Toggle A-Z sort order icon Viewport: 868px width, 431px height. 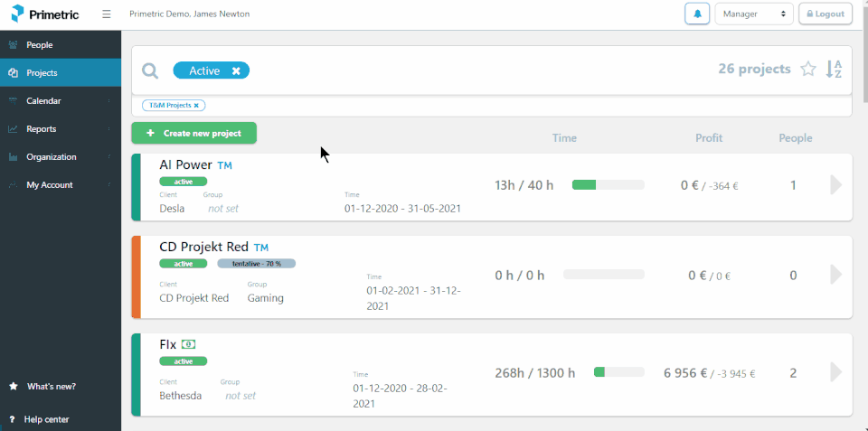pos(834,70)
